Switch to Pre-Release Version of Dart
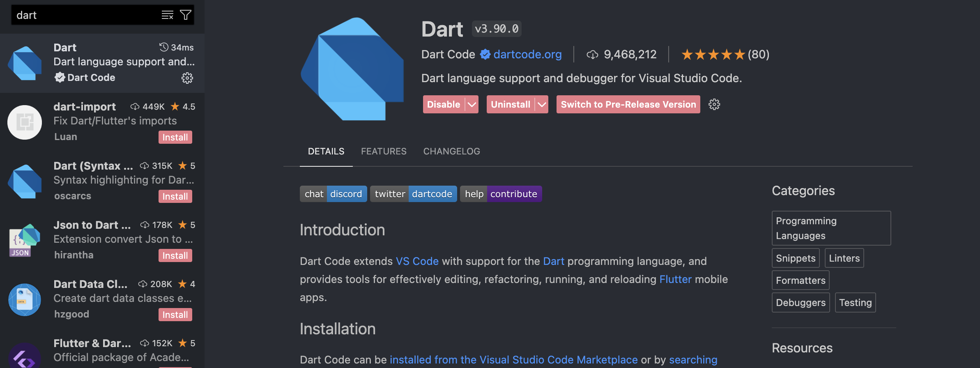 coord(628,104)
